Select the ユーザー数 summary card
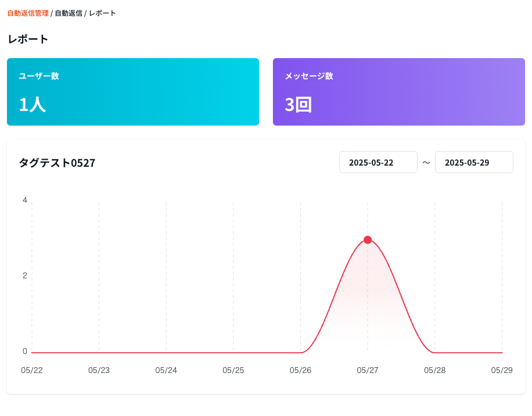Image resolution: width=532 pixels, height=416 pixels. tap(132, 92)
